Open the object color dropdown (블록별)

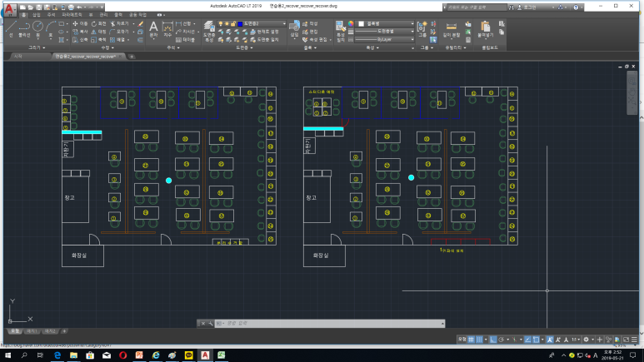point(386,24)
